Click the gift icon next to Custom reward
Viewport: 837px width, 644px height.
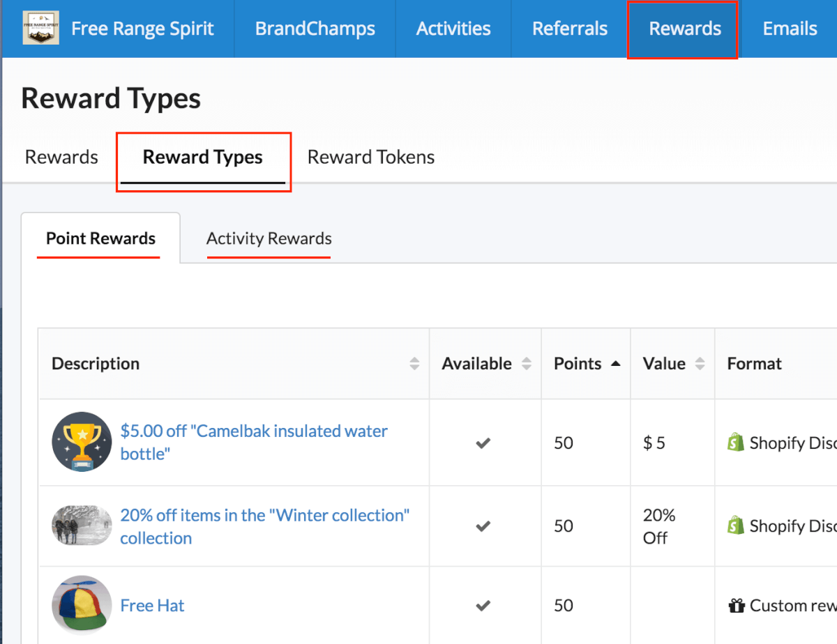coord(736,605)
